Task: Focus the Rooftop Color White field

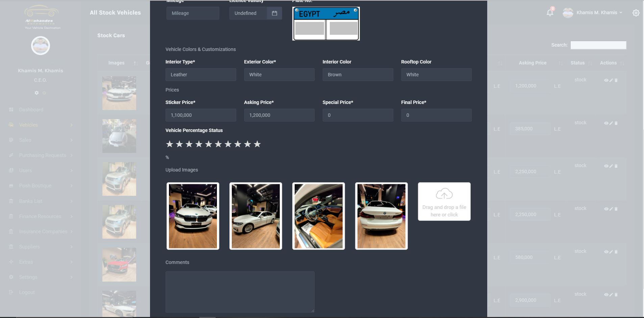Action: [437, 75]
